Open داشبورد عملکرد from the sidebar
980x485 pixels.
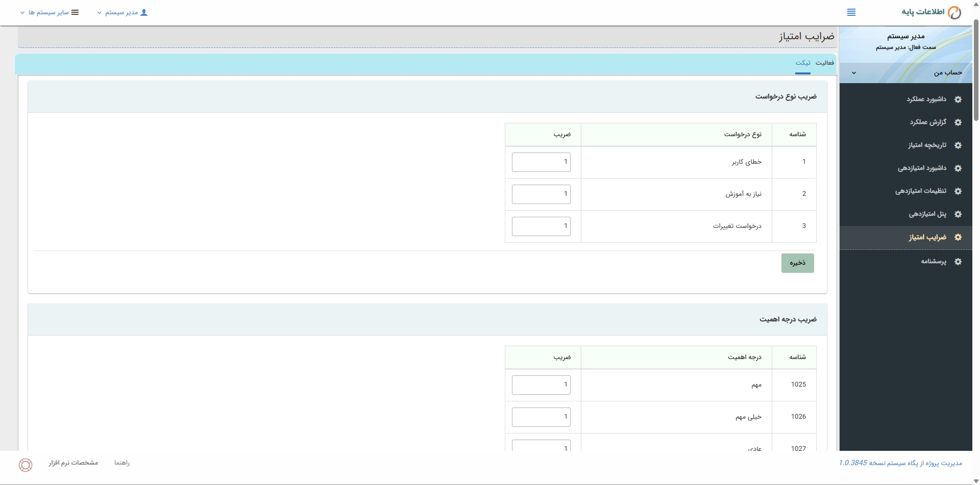[x=926, y=99]
